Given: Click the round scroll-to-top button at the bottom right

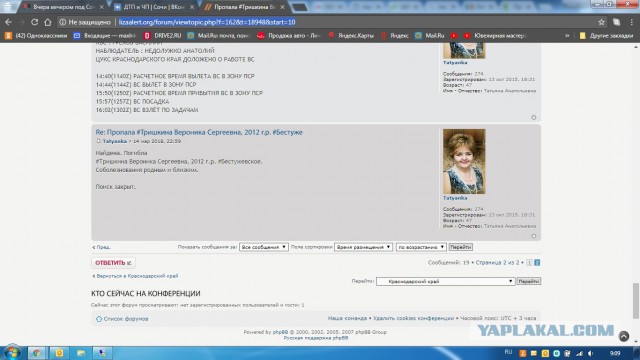Looking at the screenshot, I should click(x=624, y=336).
